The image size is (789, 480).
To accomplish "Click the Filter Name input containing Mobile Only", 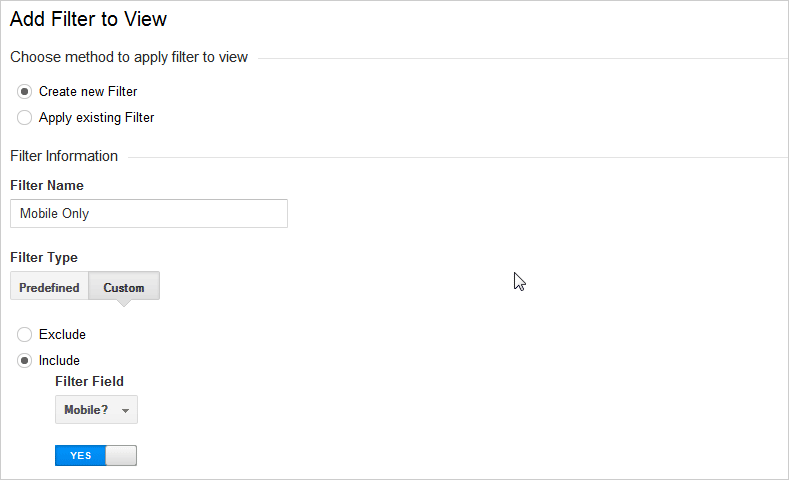I will tap(149, 213).
